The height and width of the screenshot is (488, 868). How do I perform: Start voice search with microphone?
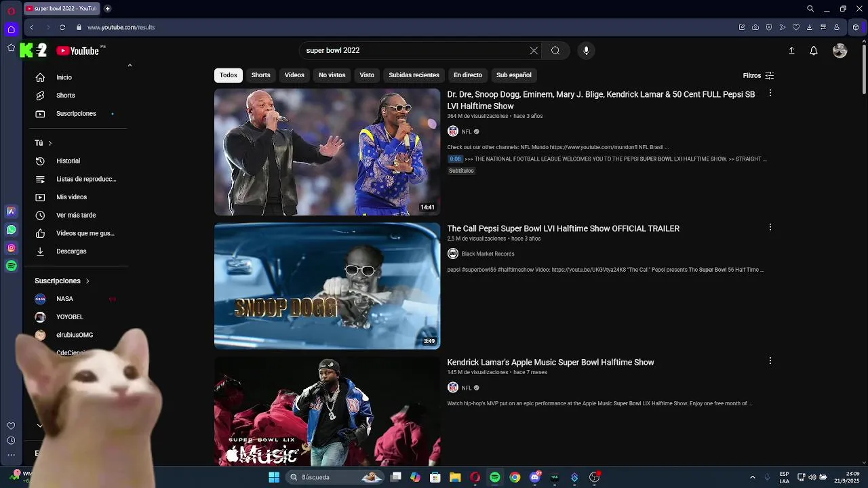(587, 50)
